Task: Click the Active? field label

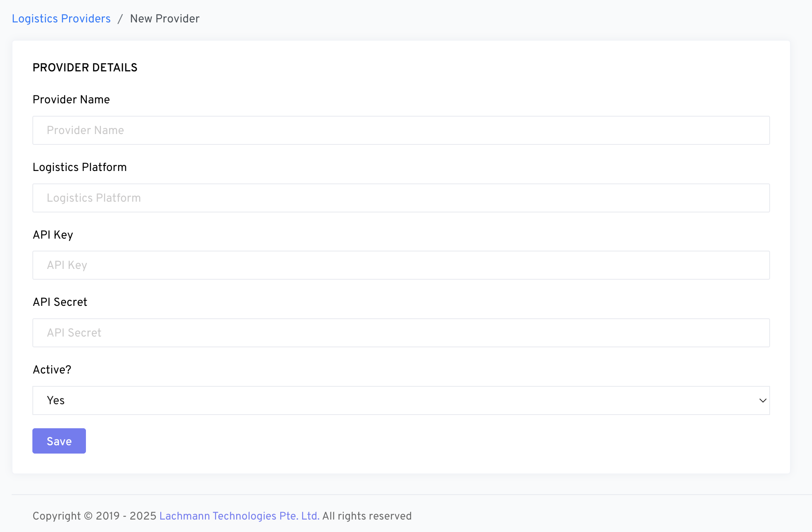Action: pyautogui.click(x=52, y=370)
